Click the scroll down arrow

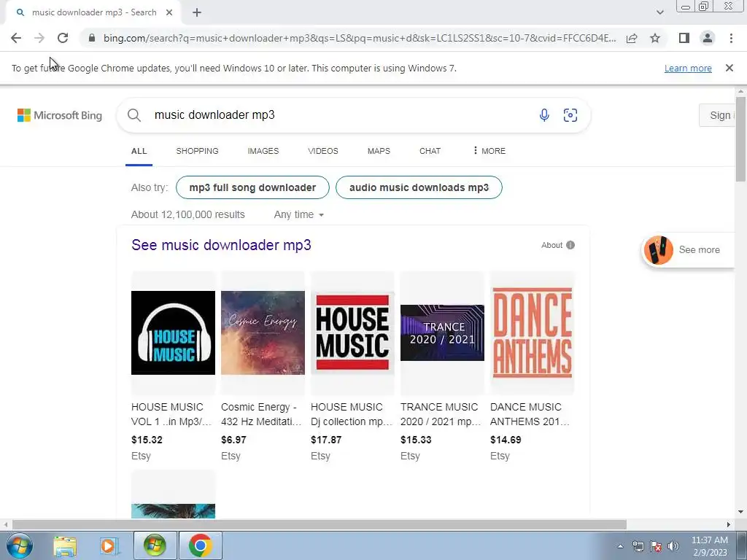[740, 513]
